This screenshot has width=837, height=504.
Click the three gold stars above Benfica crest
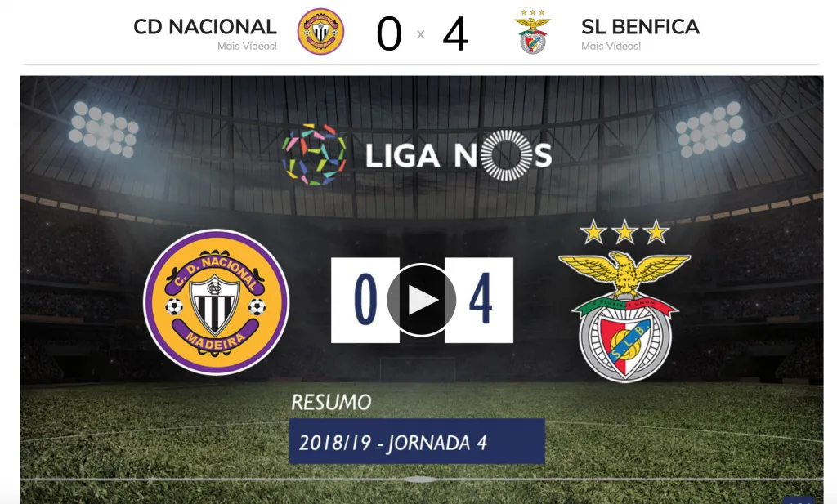(x=624, y=232)
